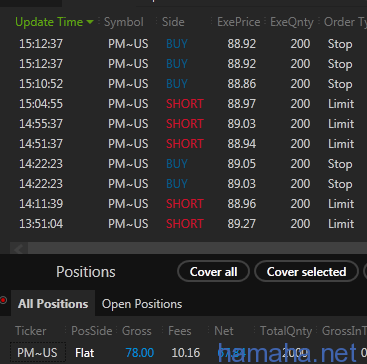The image size is (367, 364).
Task: Sort by the ExePrice column header
Action: point(238,22)
